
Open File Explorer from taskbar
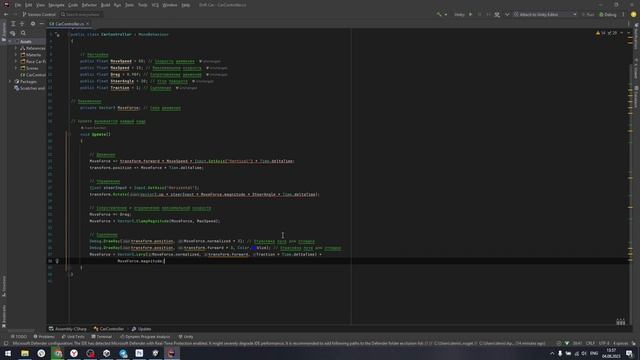click(x=25, y=353)
